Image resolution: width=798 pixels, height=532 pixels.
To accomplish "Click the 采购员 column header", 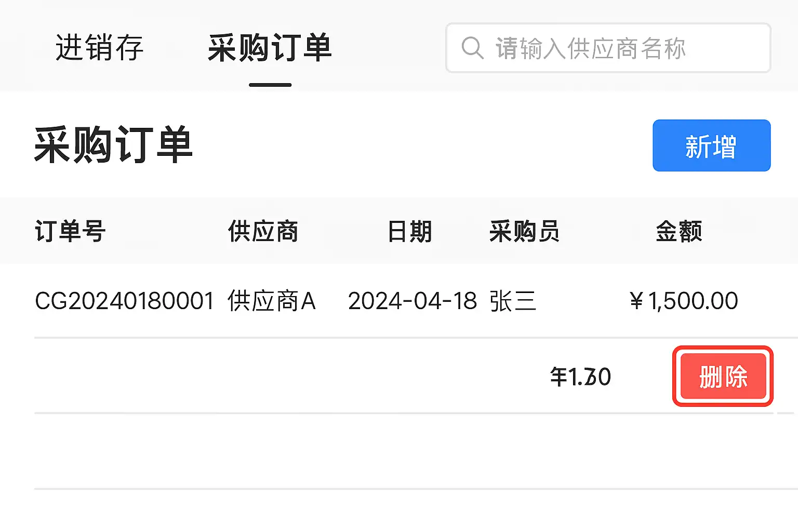I will (524, 231).
